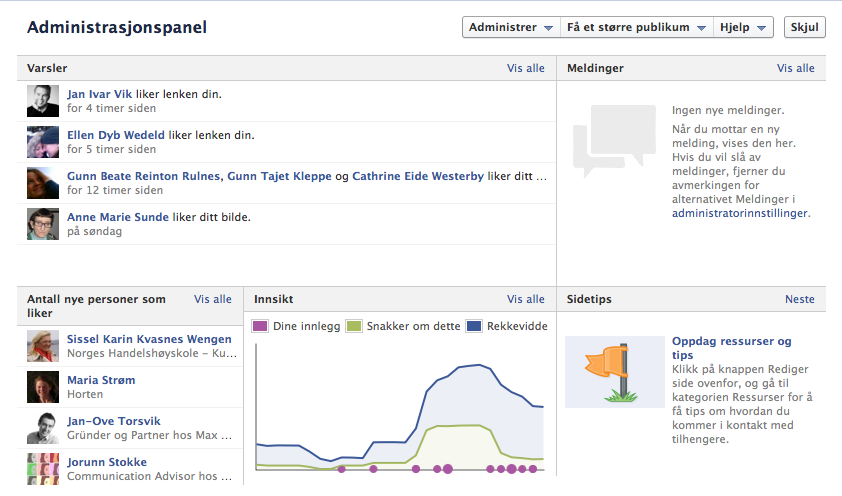Click Vis alle in Varsler header
The height and width of the screenshot is (496, 842).
point(526,68)
